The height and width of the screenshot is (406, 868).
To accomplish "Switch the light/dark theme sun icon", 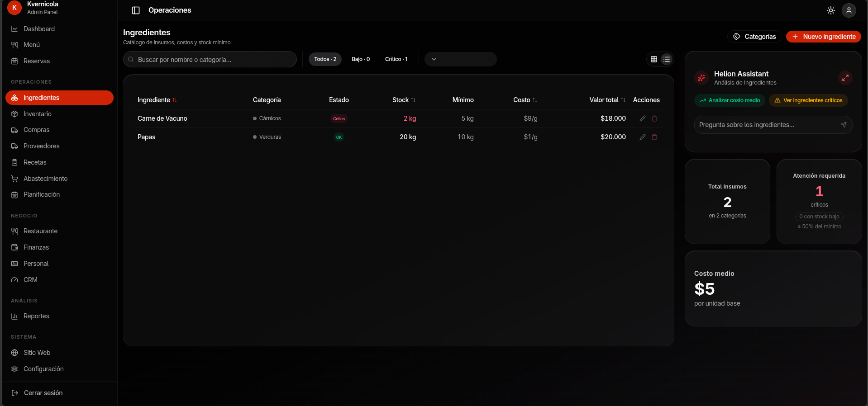I will click(830, 10).
